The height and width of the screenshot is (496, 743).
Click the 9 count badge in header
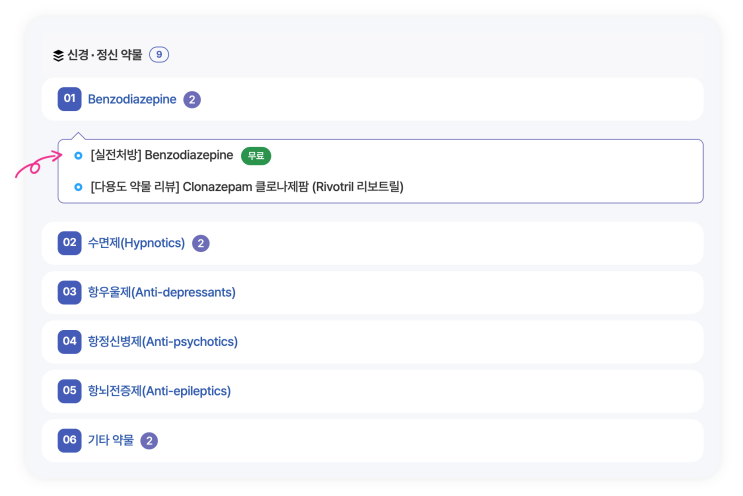(x=159, y=54)
